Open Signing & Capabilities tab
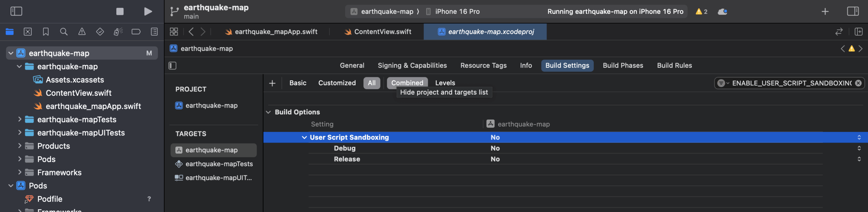 [x=412, y=65]
